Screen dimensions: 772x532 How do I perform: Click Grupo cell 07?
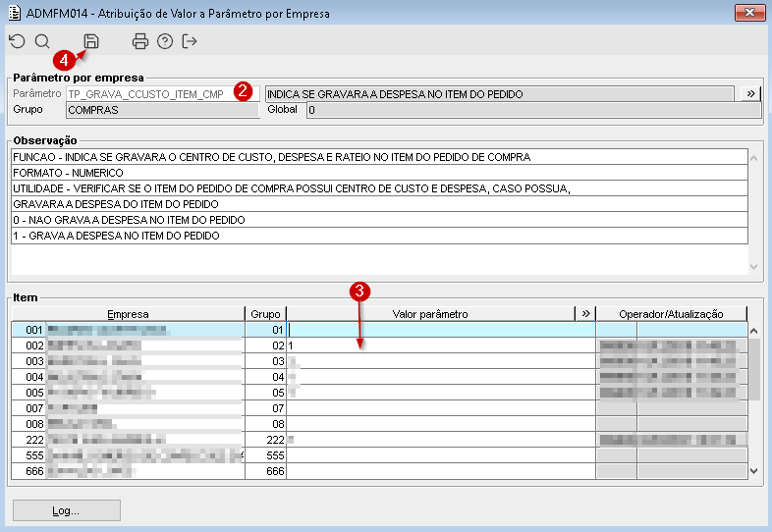pos(265,408)
